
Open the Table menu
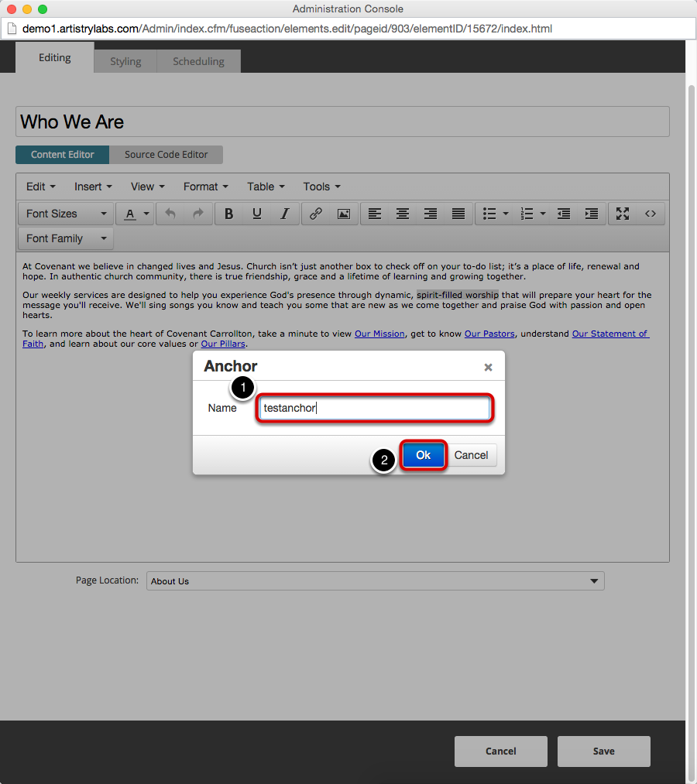(x=266, y=187)
